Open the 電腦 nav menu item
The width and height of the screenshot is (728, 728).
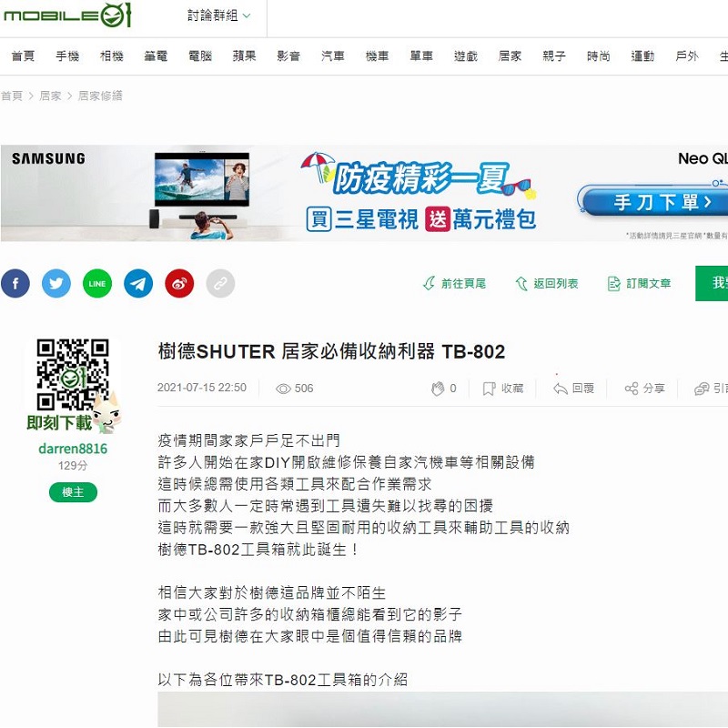[x=200, y=56]
